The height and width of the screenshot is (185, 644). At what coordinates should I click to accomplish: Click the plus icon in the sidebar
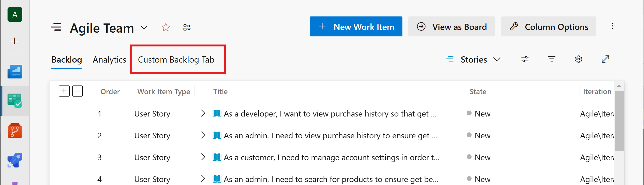point(15,41)
